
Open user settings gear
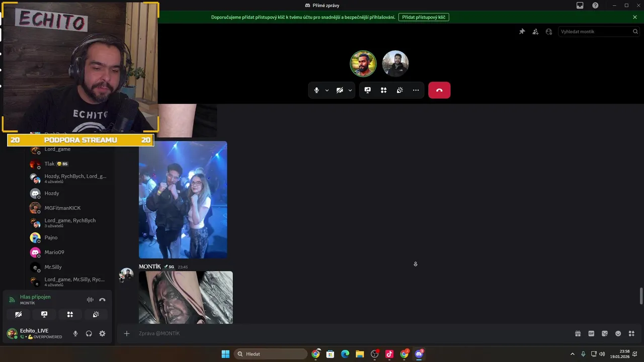pos(103,333)
